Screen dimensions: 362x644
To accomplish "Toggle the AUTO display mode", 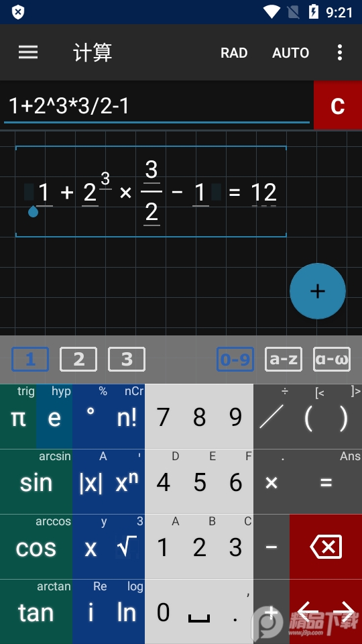I will [x=290, y=52].
